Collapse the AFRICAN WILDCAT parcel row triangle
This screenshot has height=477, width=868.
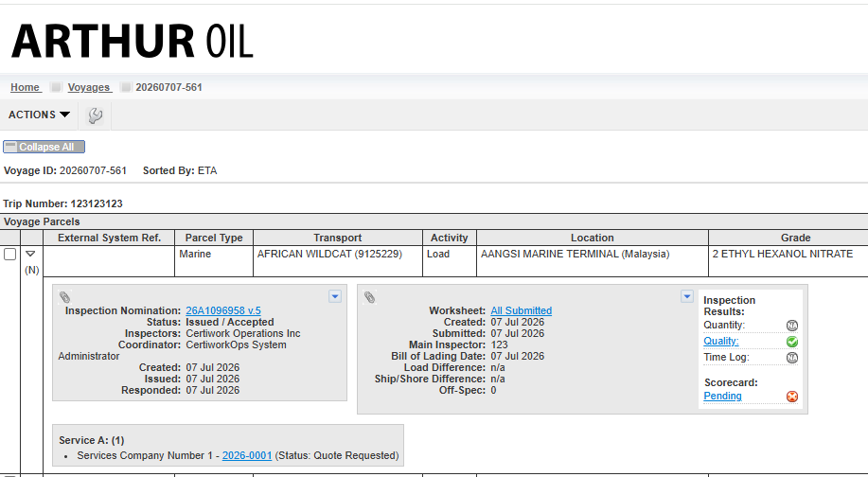(30, 254)
